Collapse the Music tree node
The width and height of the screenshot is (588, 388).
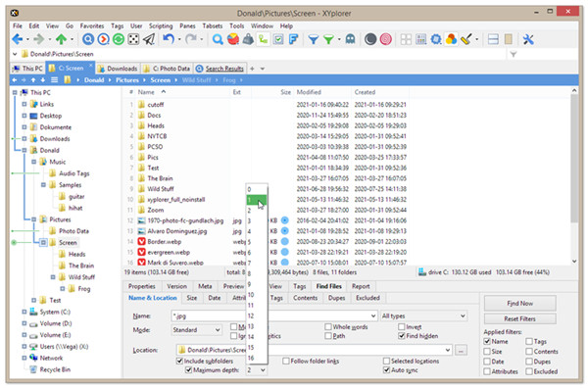(33, 162)
